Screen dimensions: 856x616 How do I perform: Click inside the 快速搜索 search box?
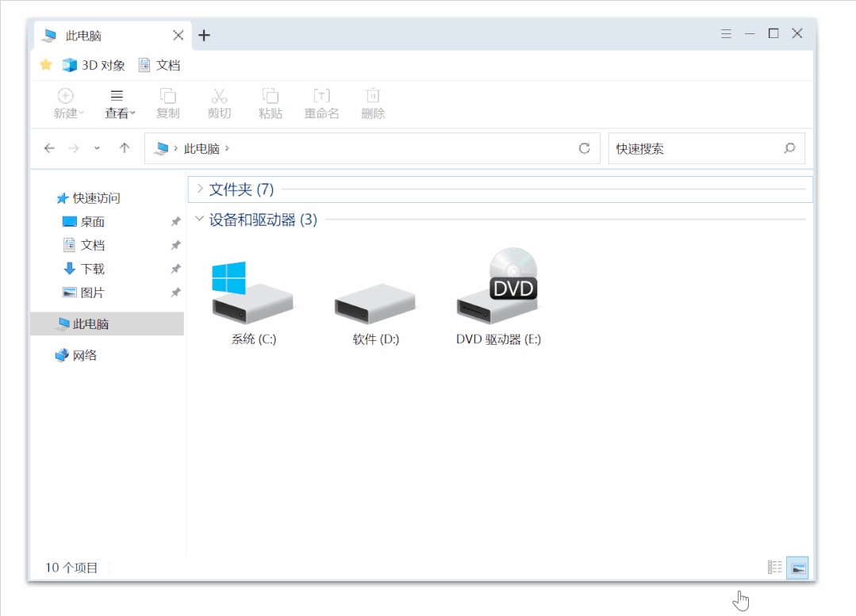(698, 147)
